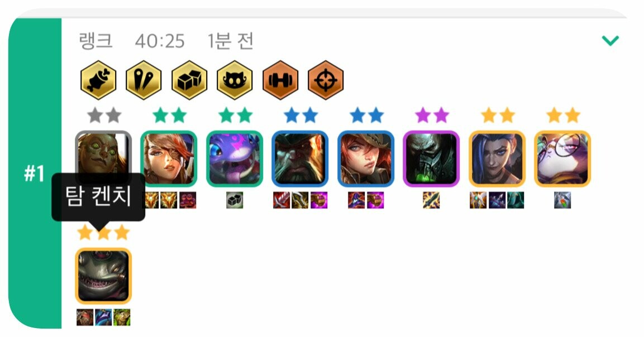This screenshot has height=337, width=644.
Task: Select the crosshair bronze trait hexagon
Action: click(326, 80)
